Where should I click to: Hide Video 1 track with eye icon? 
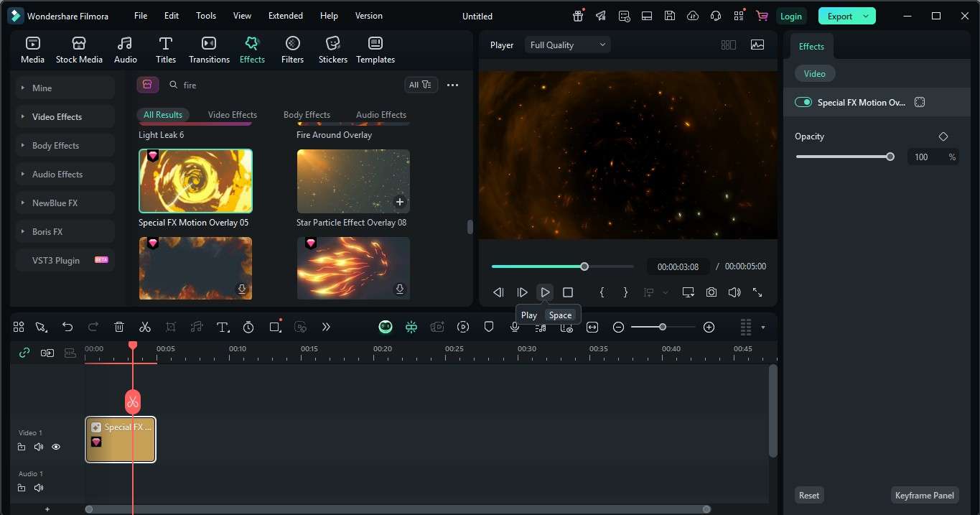(56, 447)
